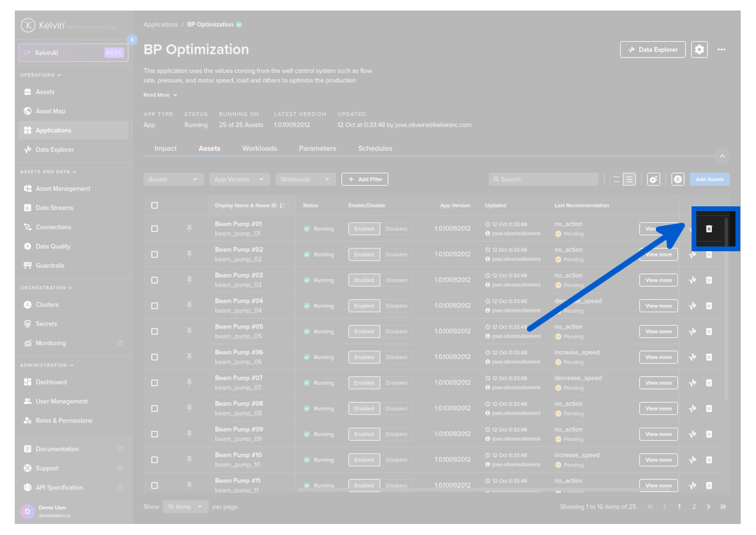Open the App Version filter dropdown

click(239, 180)
